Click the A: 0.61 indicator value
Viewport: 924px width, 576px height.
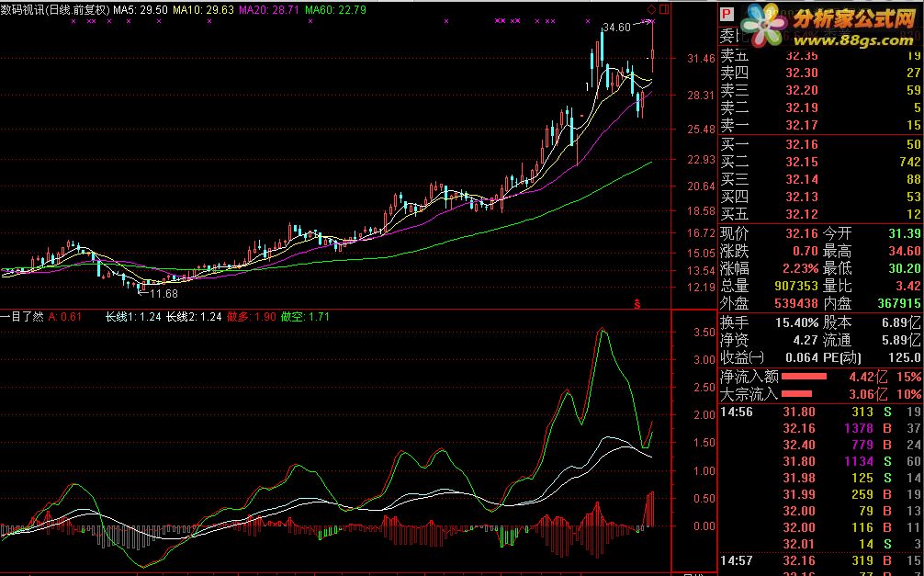(65, 317)
